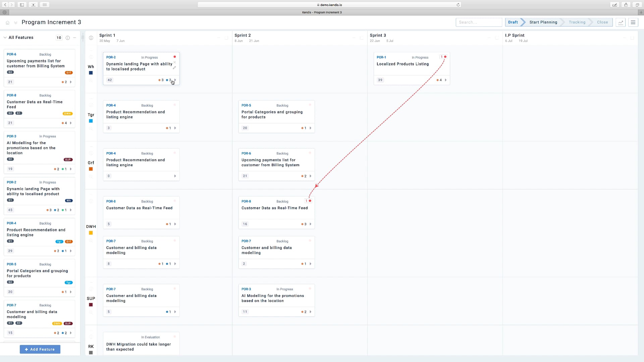The image size is (644, 362).
Task: Open the double-chevron dropdown beside home icon
Action: click(x=15, y=23)
